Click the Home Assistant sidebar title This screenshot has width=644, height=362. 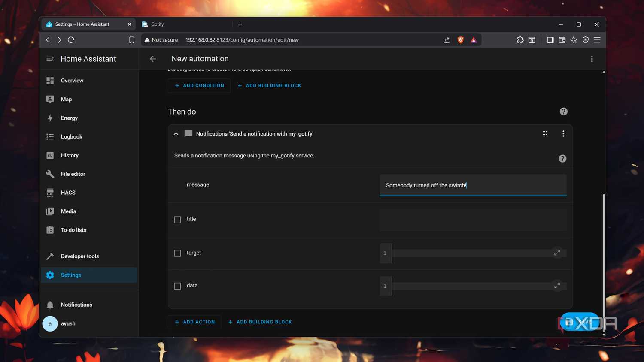(x=88, y=59)
